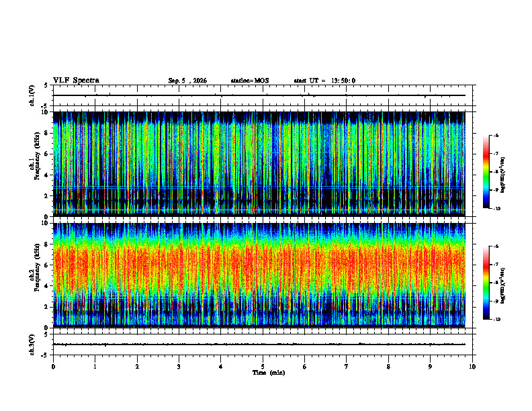Click the 9 minute tick label on the time axis
532x411 pixels.
click(430, 367)
